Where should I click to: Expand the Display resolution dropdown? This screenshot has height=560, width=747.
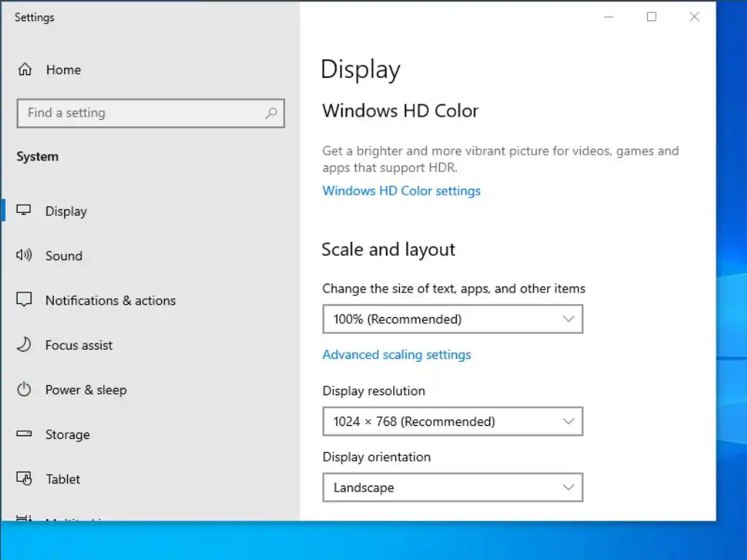click(452, 421)
